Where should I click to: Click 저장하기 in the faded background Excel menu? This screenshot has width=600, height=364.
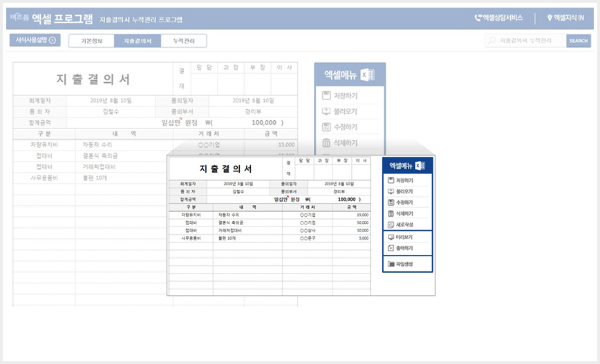(x=345, y=95)
